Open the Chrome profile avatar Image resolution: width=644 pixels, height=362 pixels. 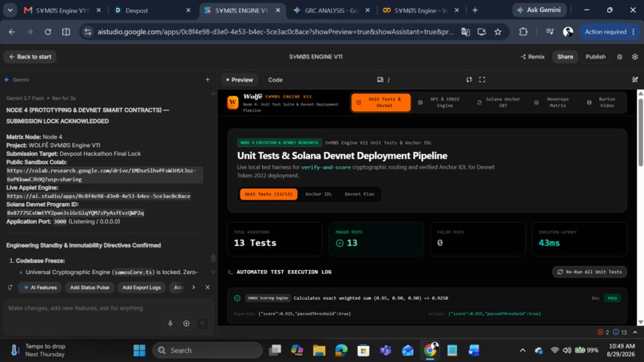pyautogui.click(x=568, y=32)
